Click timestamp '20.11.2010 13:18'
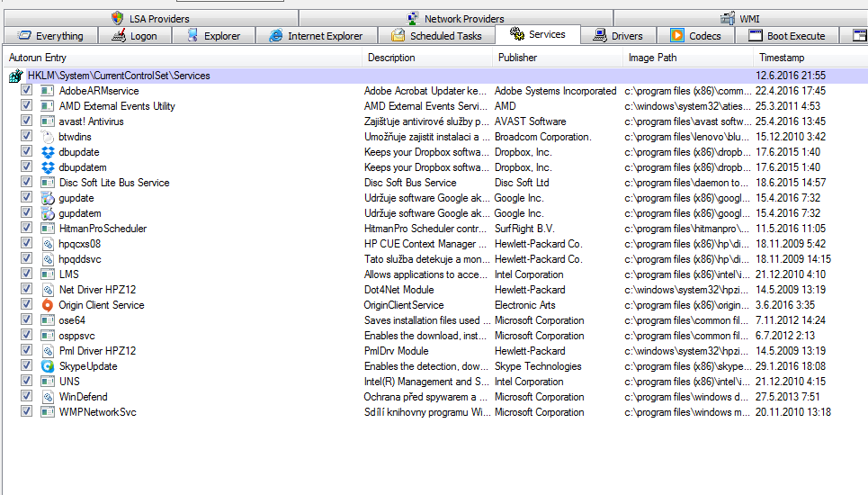The height and width of the screenshot is (495, 868). 793,412
